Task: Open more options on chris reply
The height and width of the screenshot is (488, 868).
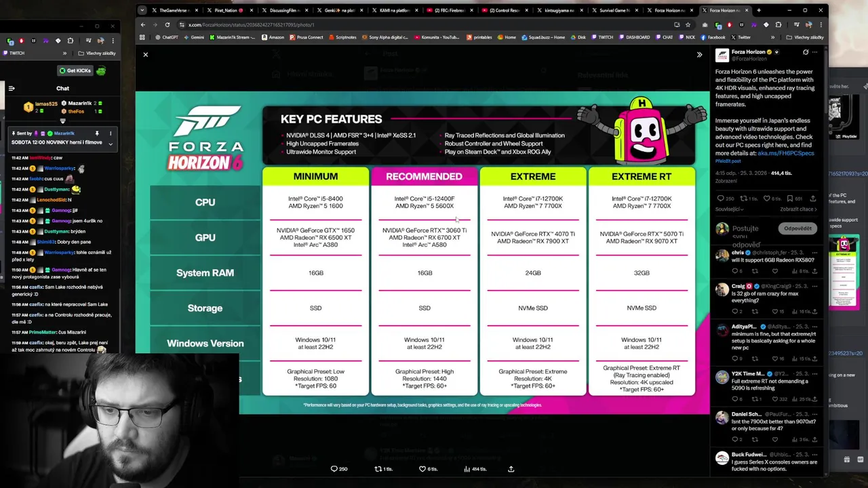Action: point(814,253)
